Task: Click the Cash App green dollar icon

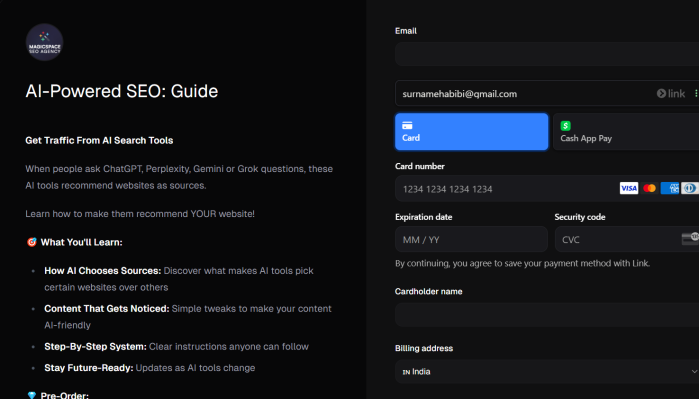Action: click(565, 126)
